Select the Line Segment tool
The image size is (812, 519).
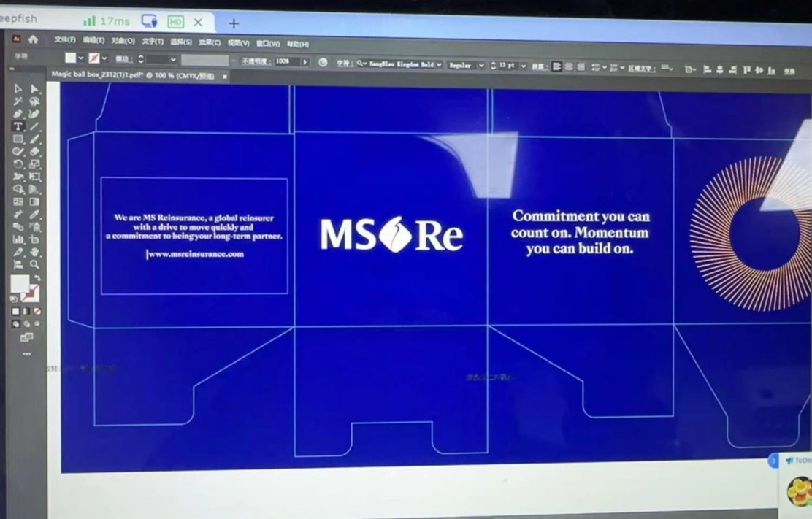34,126
